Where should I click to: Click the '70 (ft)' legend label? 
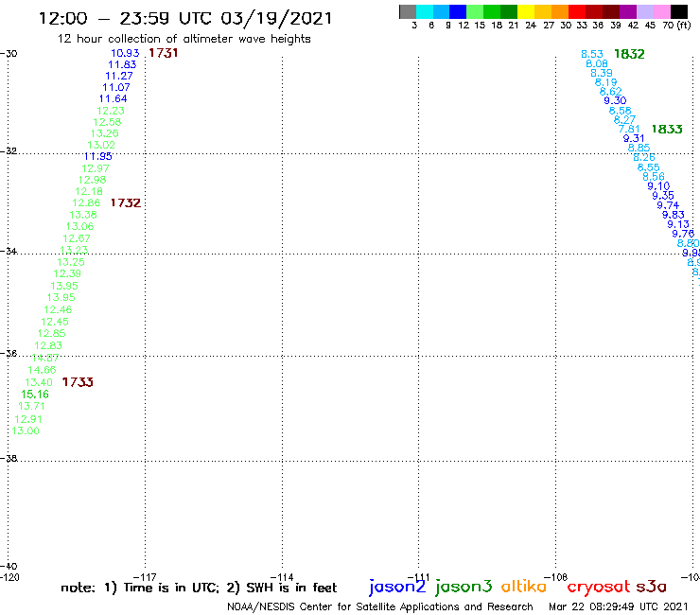click(x=676, y=26)
